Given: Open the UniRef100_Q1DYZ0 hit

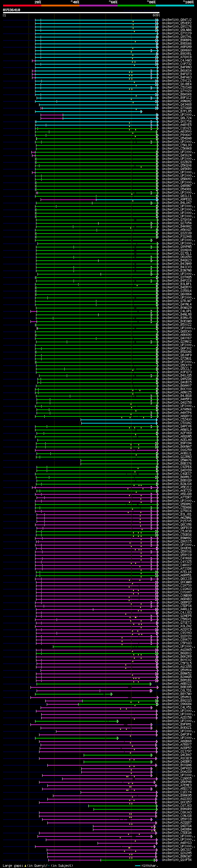Looking at the screenshot, I should pyautogui.click(x=177, y=636).
